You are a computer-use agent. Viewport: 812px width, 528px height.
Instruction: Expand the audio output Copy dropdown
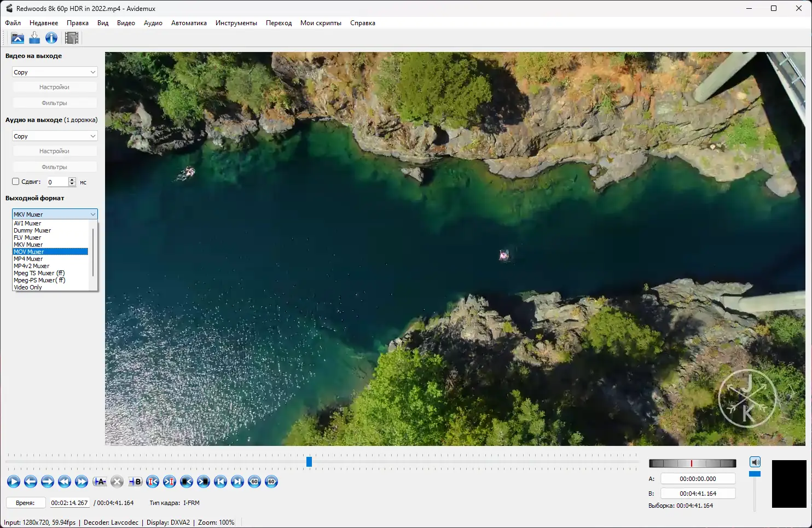tap(55, 136)
